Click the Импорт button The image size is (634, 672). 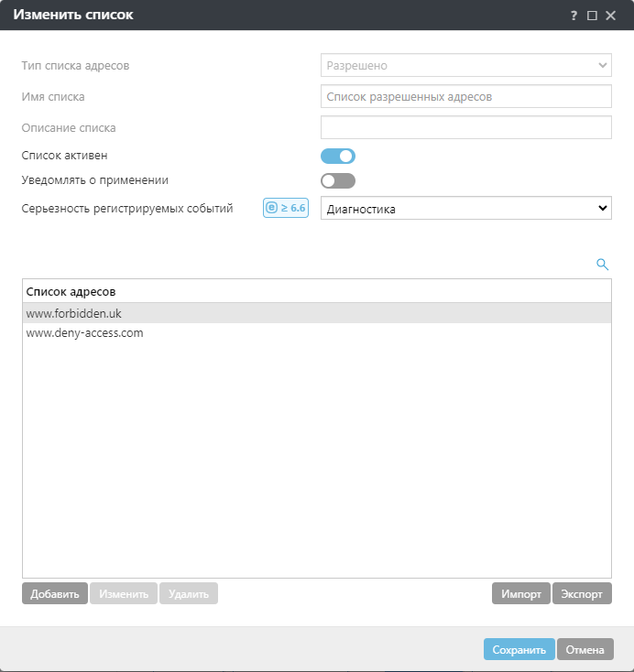point(521,593)
